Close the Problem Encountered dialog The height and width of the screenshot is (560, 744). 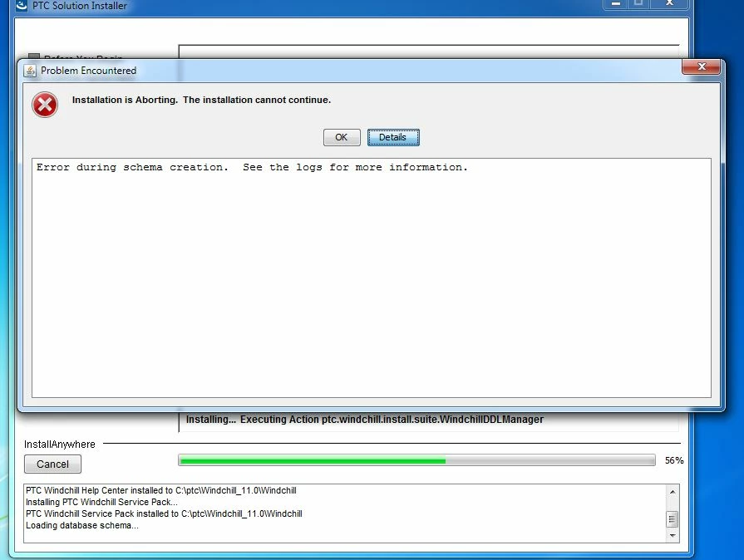pos(702,66)
